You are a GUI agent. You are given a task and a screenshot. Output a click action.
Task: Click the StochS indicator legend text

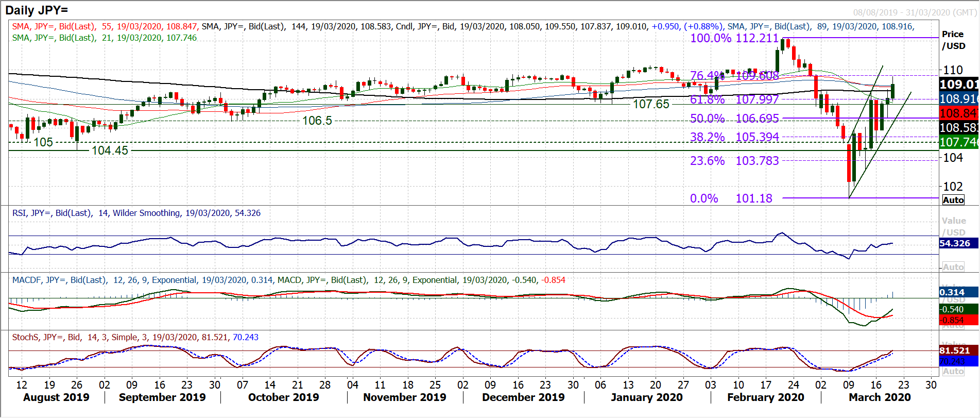pos(135,337)
